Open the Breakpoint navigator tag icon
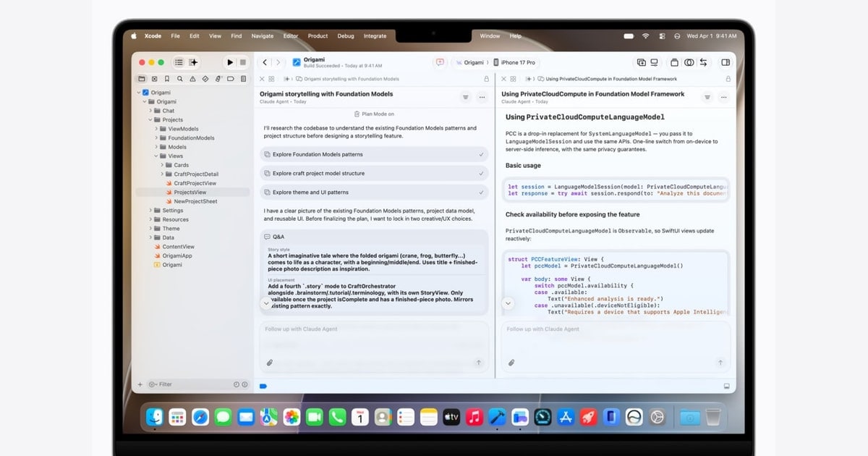The image size is (868, 456). pos(231,78)
